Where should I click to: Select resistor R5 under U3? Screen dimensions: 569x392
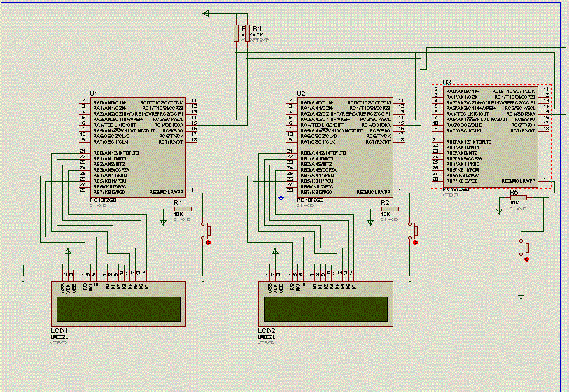(x=517, y=197)
